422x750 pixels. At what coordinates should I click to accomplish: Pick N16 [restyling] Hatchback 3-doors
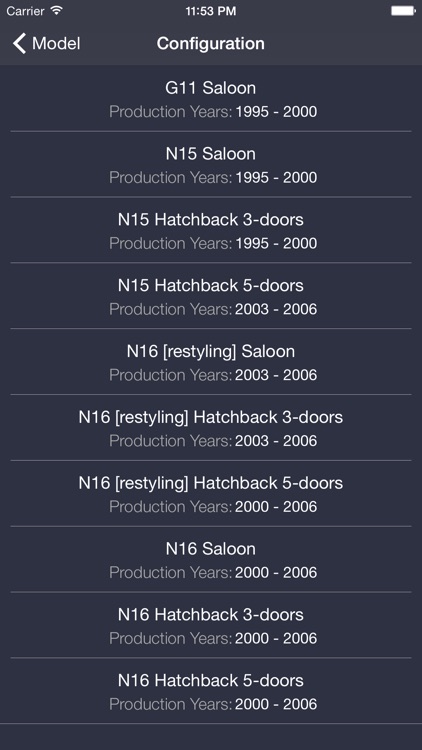click(211, 428)
